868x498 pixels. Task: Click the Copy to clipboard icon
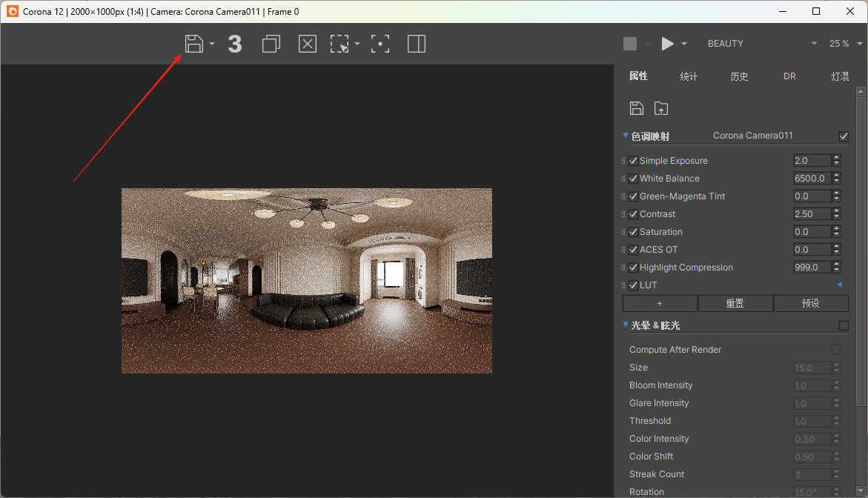271,44
